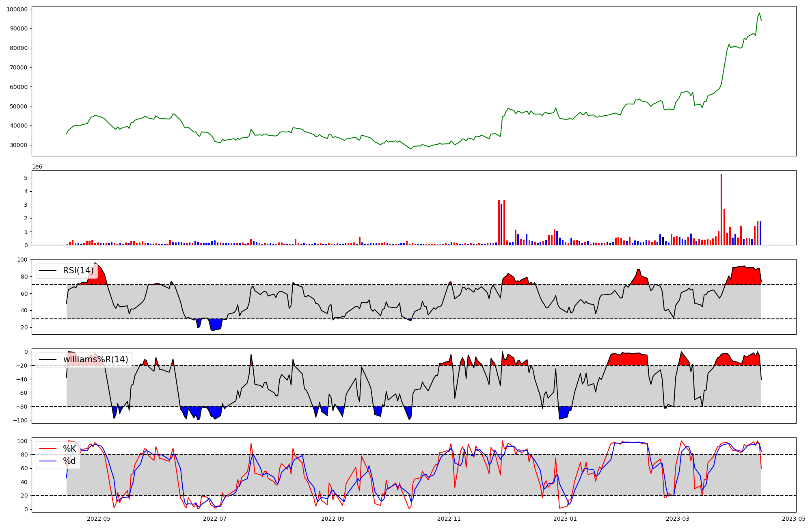Click the 100000 price axis tick label
Viewport: 812px width, 528px height.
click(x=17, y=9)
